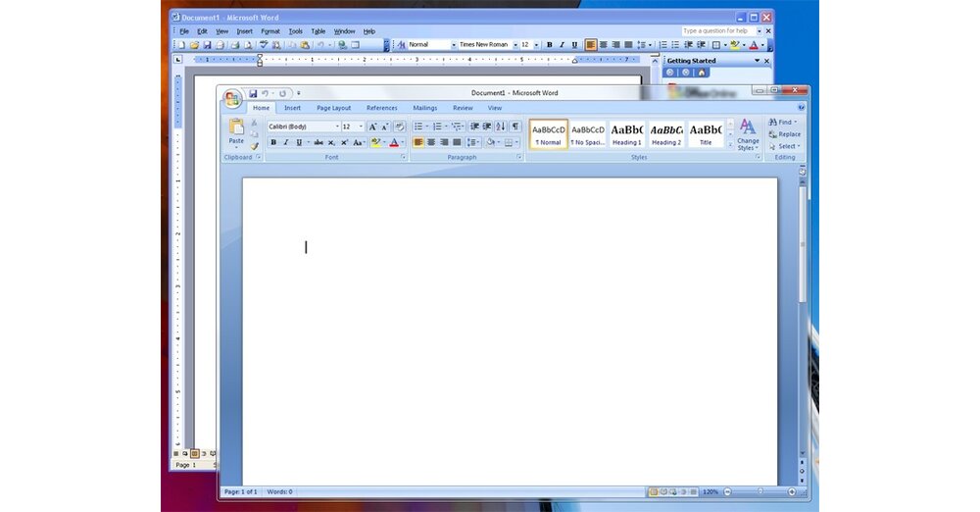
Task: Toggle Underline in the Word 2003 toolbar
Action: point(574,45)
